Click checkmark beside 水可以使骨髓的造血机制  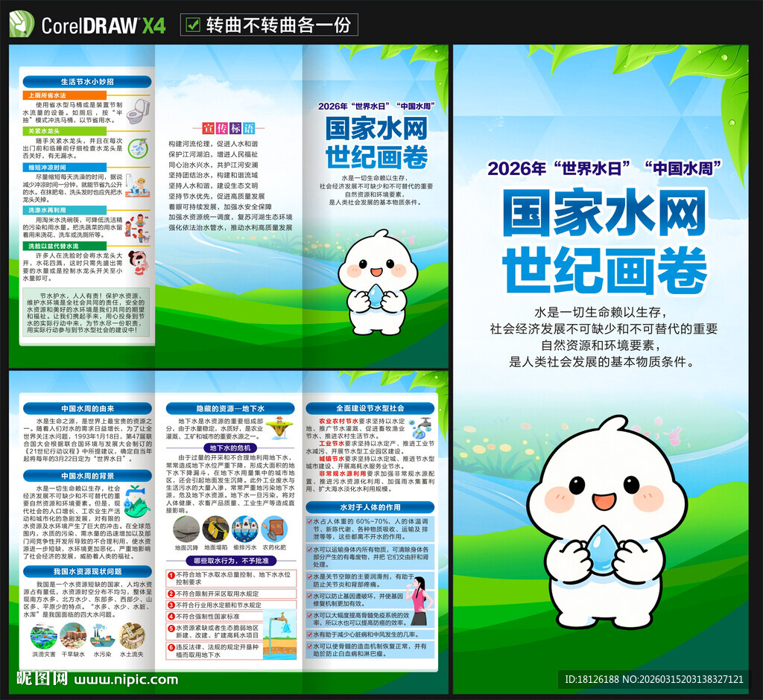tap(309, 646)
